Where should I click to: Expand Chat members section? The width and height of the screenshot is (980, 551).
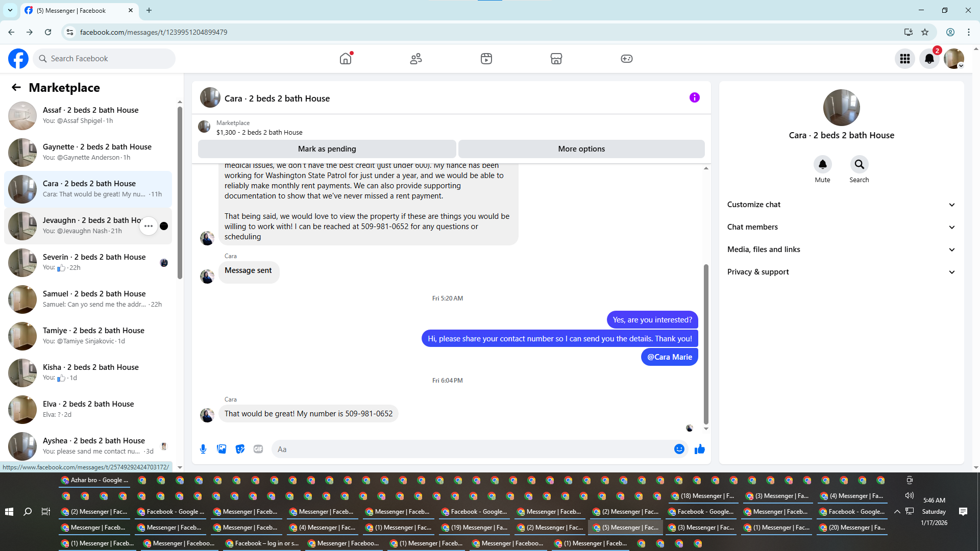click(x=841, y=227)
